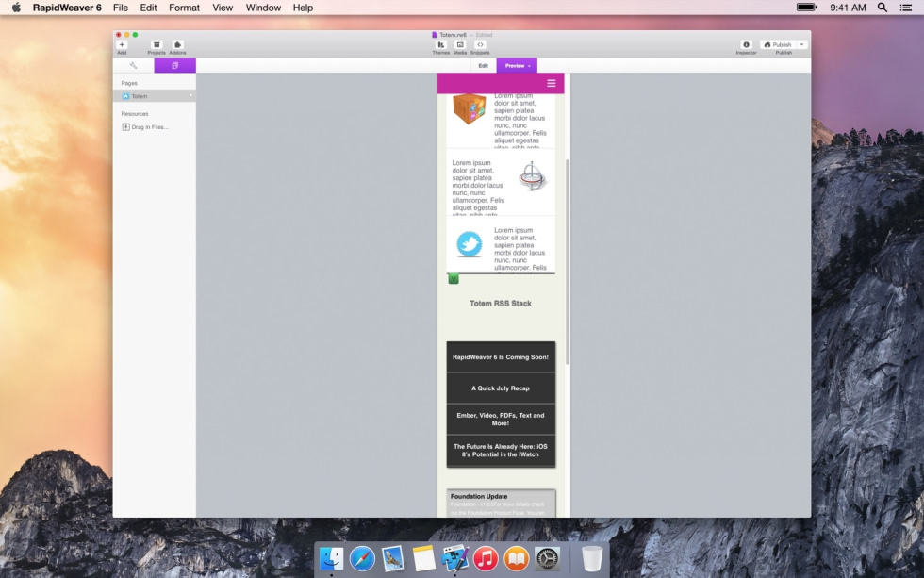Open The Future Is Already Here link
924x578 pixels.
coord(501,451)
